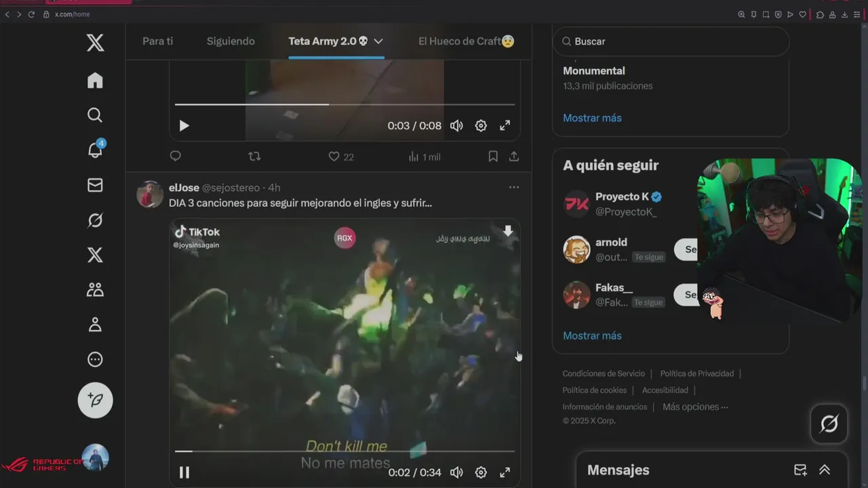The height and width of the screenshot is (488, 868).
Task: Follow Fakas__ with Seguir button
Action: click(686, 295)
